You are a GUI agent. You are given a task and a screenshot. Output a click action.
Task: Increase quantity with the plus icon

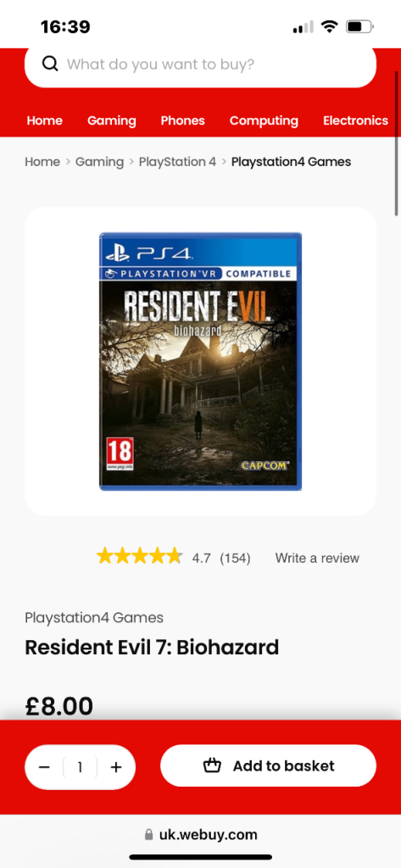(116, 767)
